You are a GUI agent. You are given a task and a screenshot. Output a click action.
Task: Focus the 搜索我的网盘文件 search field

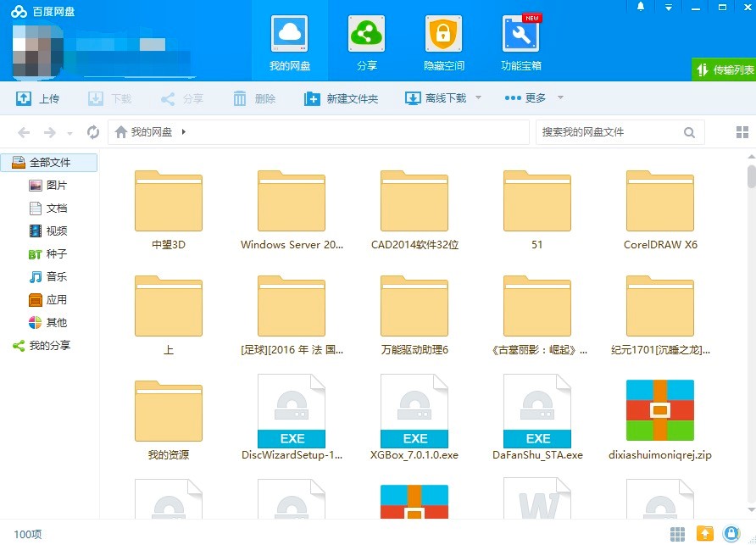[609, 132]
